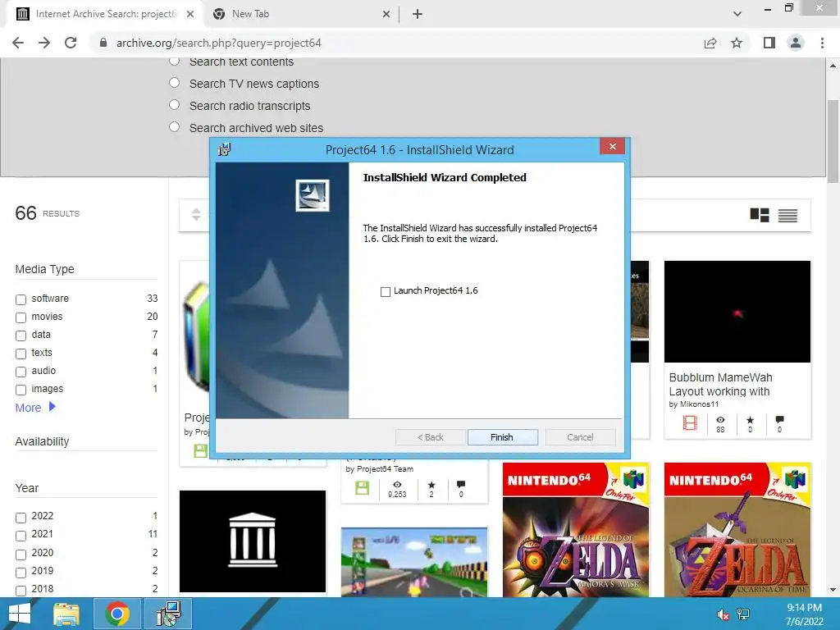Click the installer icon in wizard title bar
The height and width of the screenshot is (630, 840).
pyautogui.click(x=225, y=149)
